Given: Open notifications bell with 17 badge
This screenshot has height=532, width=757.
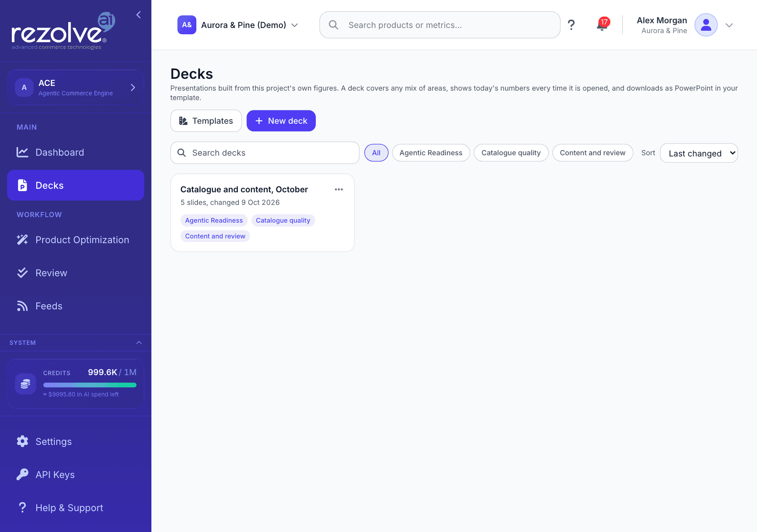Looking at the screenshot, I should pos(602,24).
